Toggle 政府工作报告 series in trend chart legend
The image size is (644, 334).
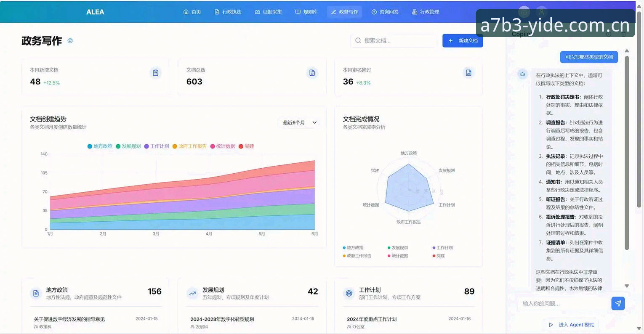tap(189, 146)
